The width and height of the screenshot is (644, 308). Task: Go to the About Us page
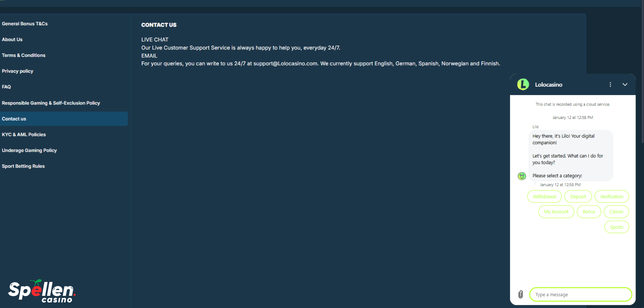click(x=12, y=39)
